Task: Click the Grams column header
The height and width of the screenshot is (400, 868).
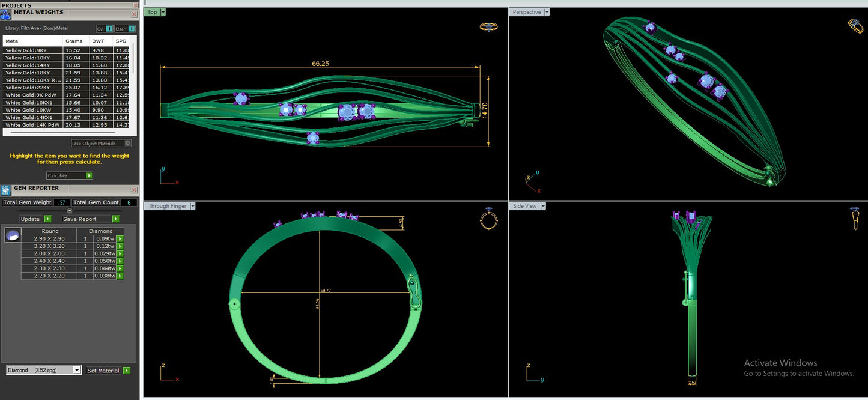Action: [x=76, y=41]
